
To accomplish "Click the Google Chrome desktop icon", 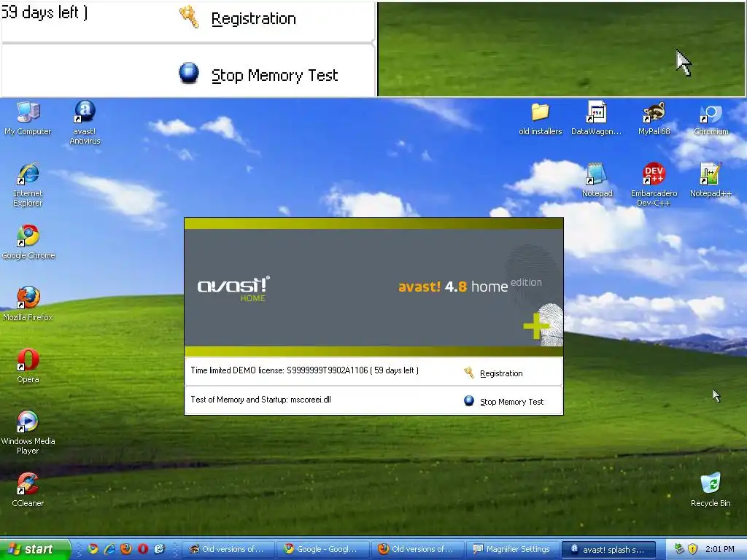I will [28, 242].
